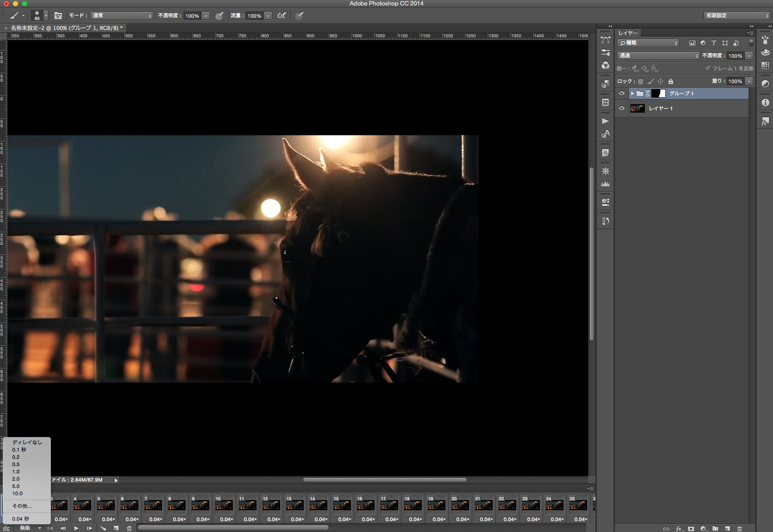Go to previous animation frame
Image resolution: width=773 pixels, height=532 pixels.
coord(63,528)
